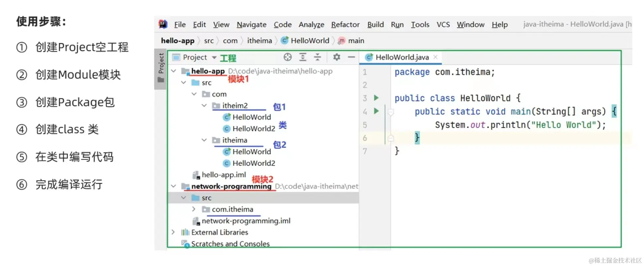Open the Run menu
Screen dimensions: 644x266
click(397, 25)
